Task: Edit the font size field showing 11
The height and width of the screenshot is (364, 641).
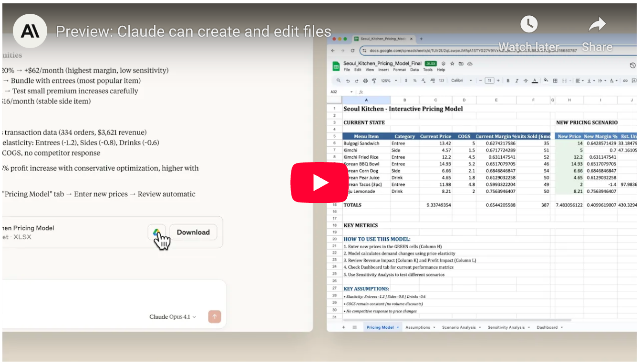Action: pos(489,81)
